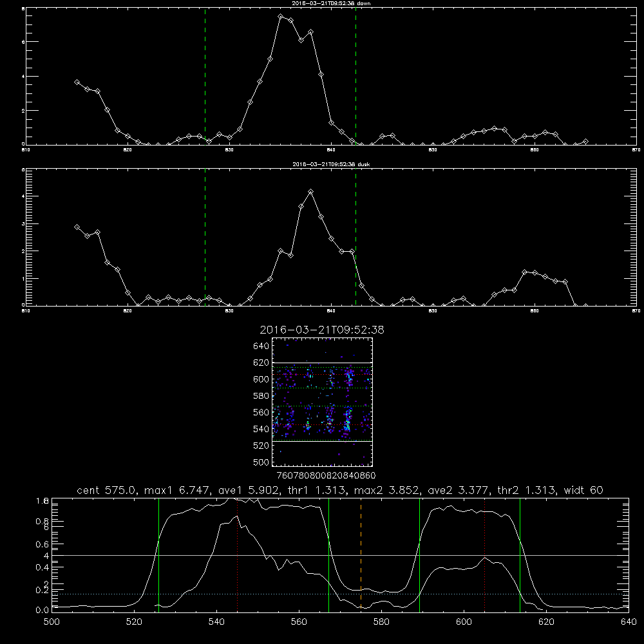Click the '560' label on the bottom plot x-axis
Viewport: 644px width, 644px height.
(x=299, y=622)
